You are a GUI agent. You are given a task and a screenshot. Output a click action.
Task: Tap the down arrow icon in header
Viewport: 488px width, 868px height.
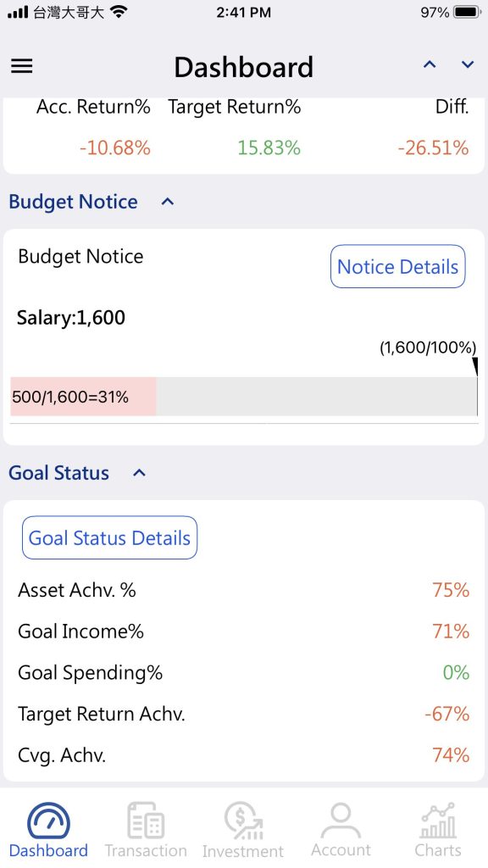click(x=468, y=64)
